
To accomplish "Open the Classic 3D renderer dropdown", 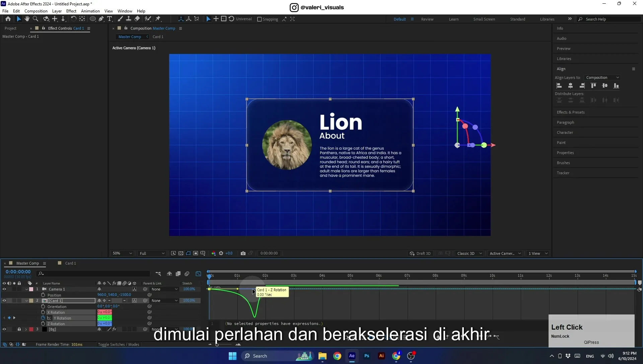I will (x=470, y=253).
